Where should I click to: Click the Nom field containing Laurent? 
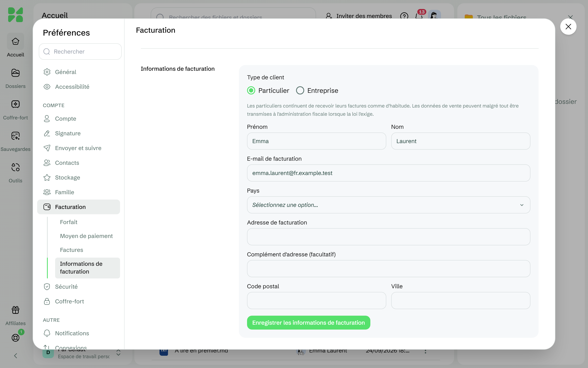[x=460, y=141]
